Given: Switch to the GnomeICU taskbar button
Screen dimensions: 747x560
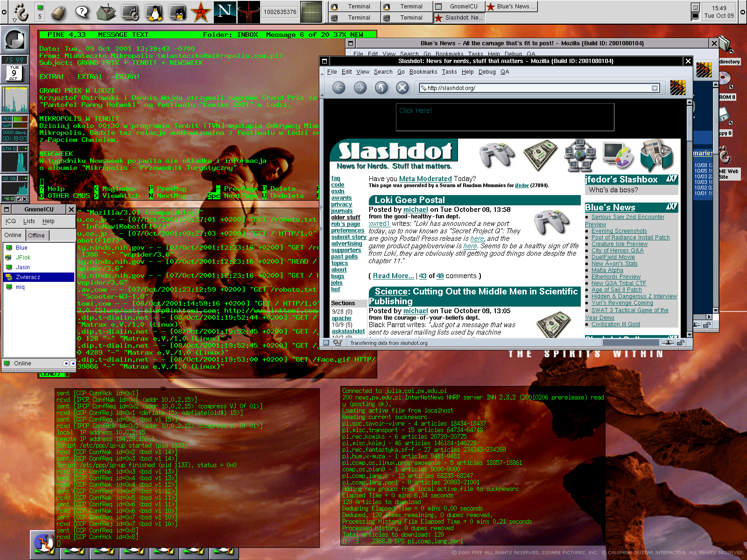Looking at the screenshot, I should coord(458,6).
